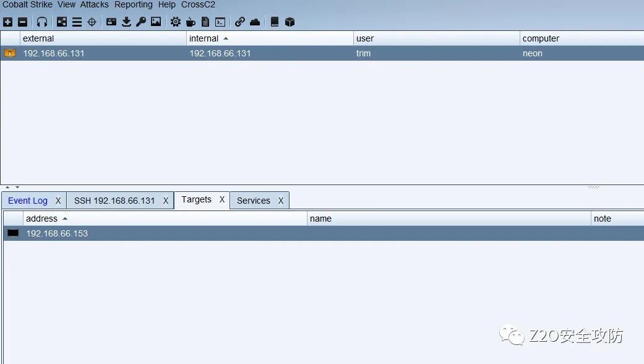Click the computer cell 'neon'
This screenshot has height=364, width=644.
(532, 53)
